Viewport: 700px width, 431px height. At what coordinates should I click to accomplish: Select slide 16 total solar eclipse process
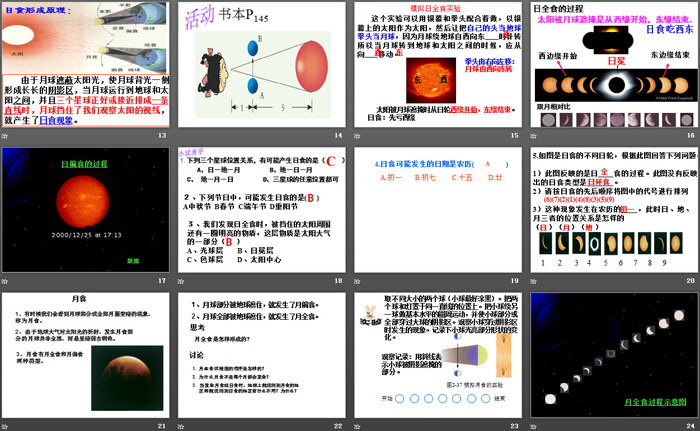614,63
